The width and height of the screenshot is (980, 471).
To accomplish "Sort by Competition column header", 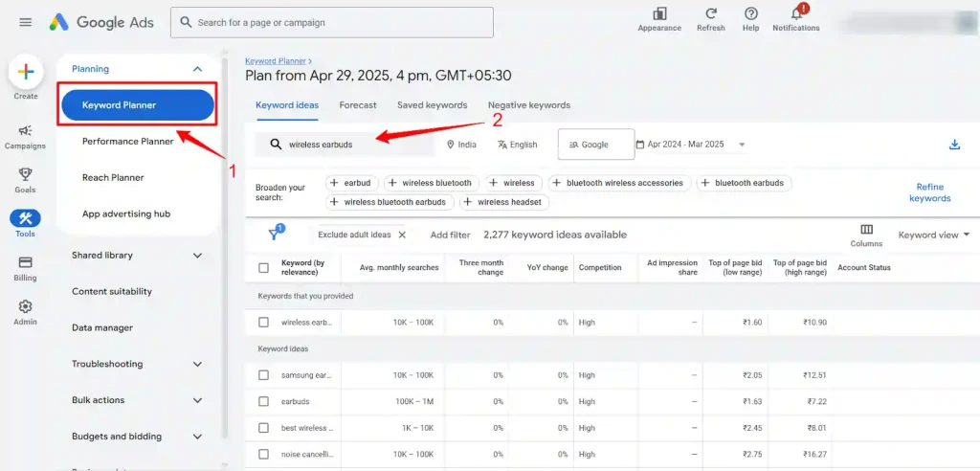I will pyautogui.click(x=600, y=268).
